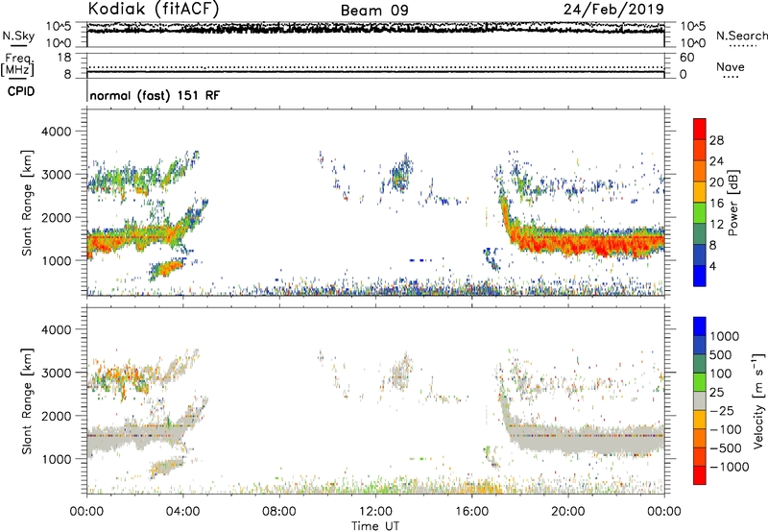
Task: Select the 'CPID' row label
Action: tap(21, 91)
